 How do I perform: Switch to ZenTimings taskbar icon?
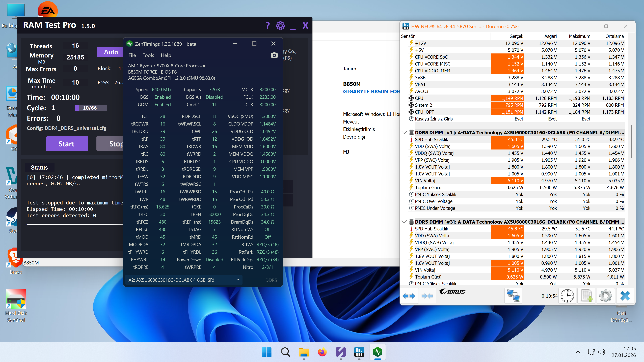click(x=378, y=352)
